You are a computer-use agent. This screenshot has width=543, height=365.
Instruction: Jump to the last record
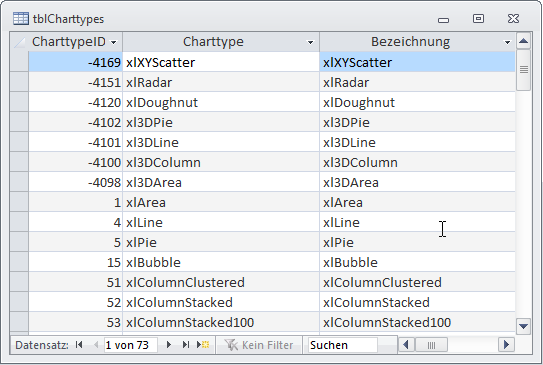click(186, 345)
